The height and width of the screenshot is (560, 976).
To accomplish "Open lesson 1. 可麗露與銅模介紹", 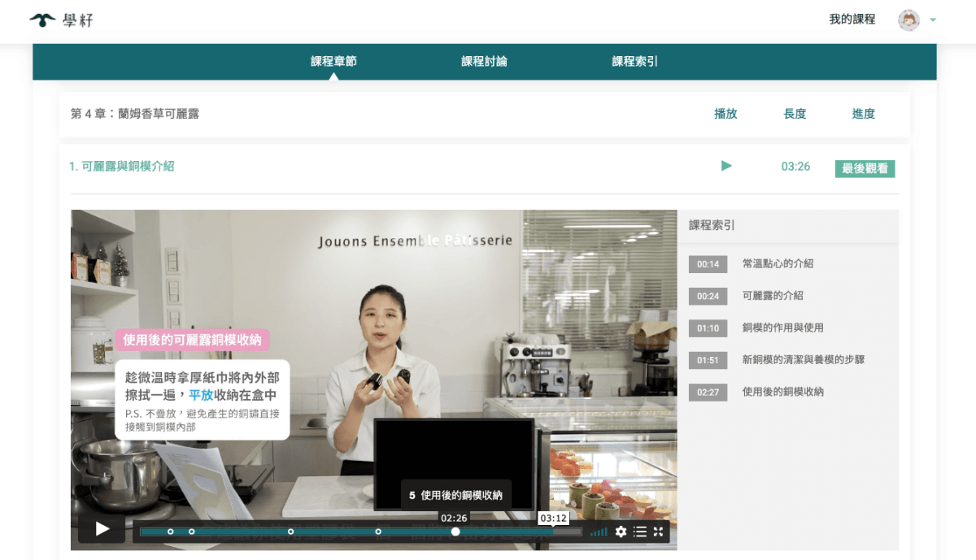I will click(122, 166).
